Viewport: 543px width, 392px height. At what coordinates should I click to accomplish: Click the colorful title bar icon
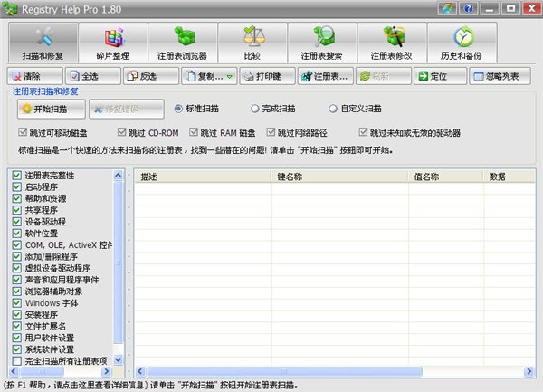tap(447, 9)
